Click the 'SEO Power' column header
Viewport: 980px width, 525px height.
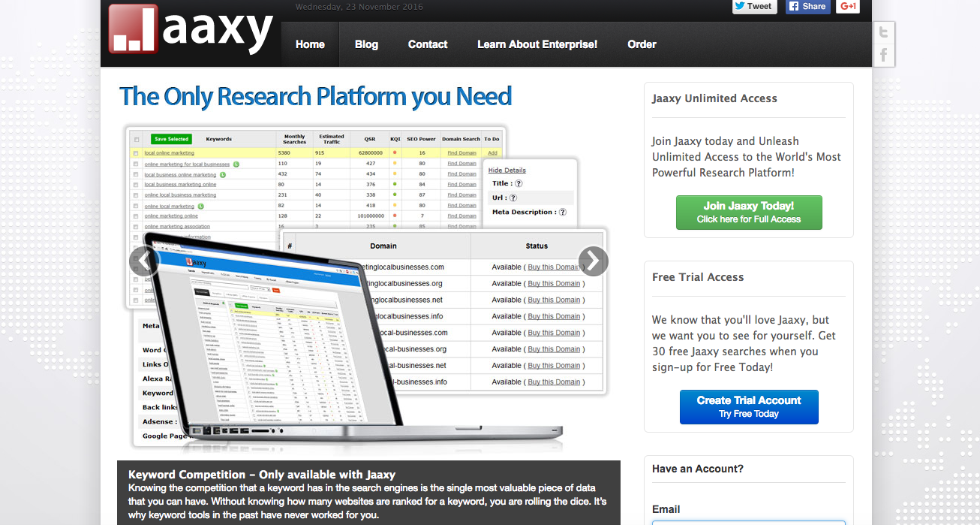422,139
